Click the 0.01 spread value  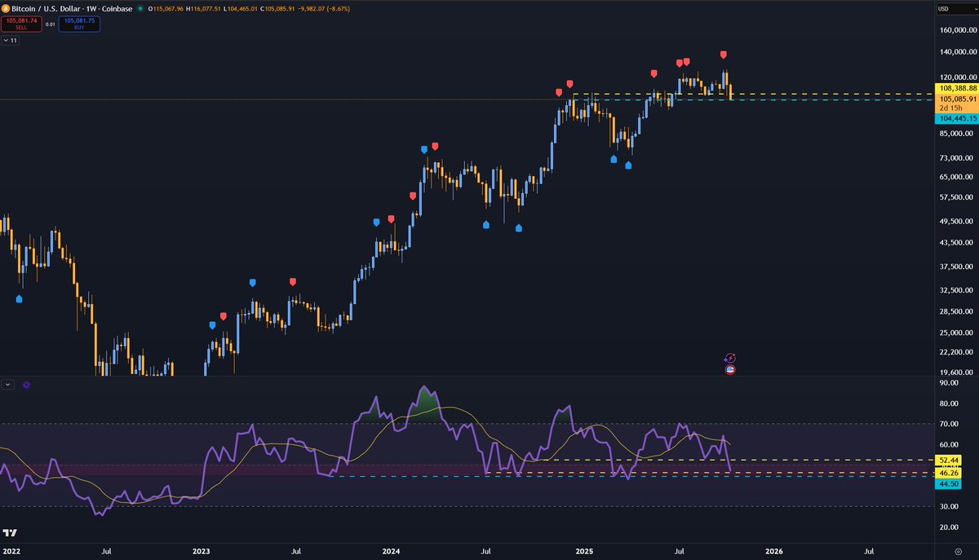coord(50,24)
